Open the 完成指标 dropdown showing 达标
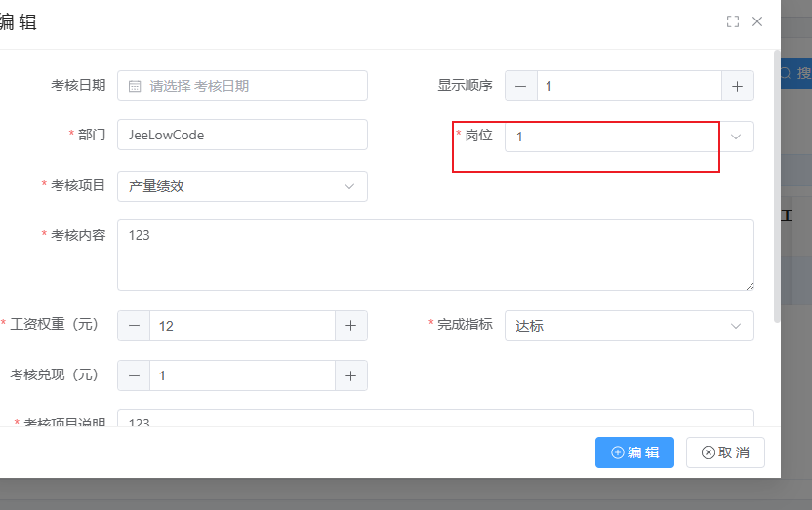The width and height of the screenshot is (812, 510). click(629, 326)
